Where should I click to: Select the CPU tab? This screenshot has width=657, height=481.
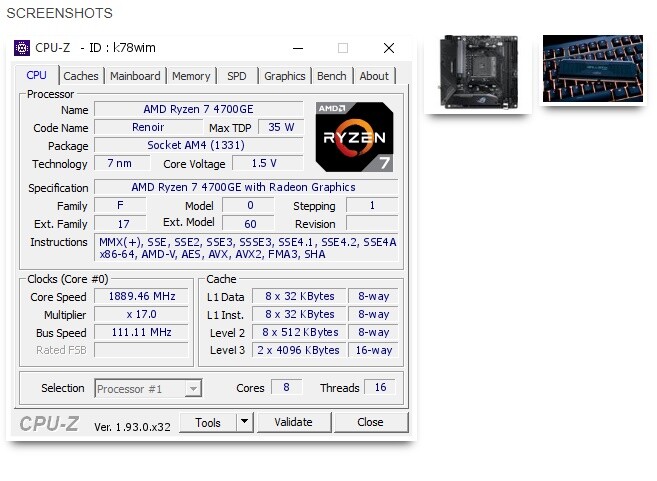click(x=37, y=75)
